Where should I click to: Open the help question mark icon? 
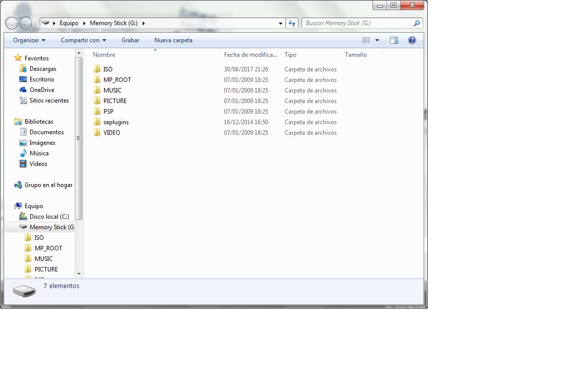[x=412, y=40]
